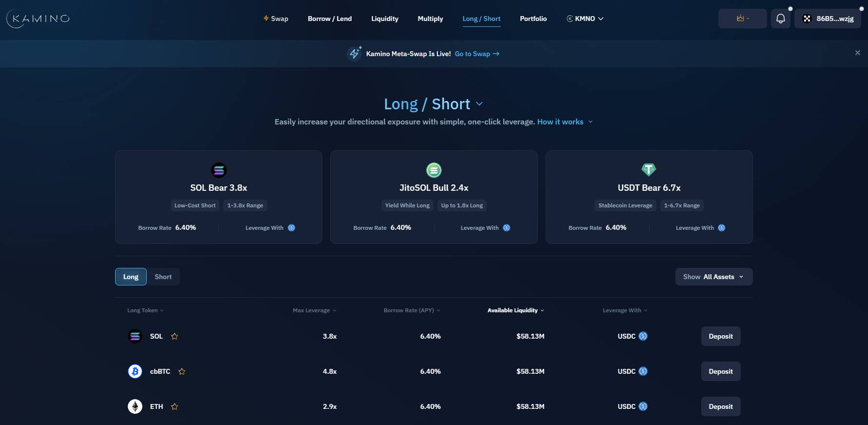Sort by Long Token column
The image size is (868, 425).
click(x=145, y=310)
